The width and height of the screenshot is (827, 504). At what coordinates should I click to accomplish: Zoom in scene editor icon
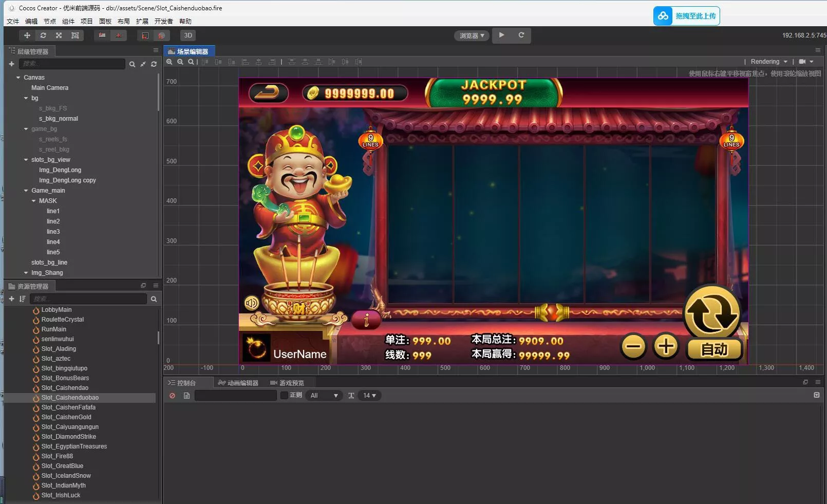point(169,62)
